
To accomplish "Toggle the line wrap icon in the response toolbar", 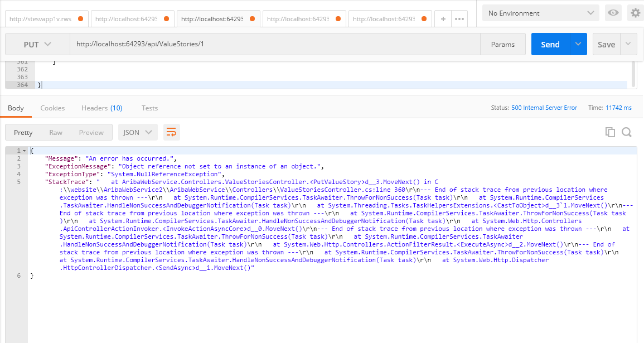I will click(171, 132).
